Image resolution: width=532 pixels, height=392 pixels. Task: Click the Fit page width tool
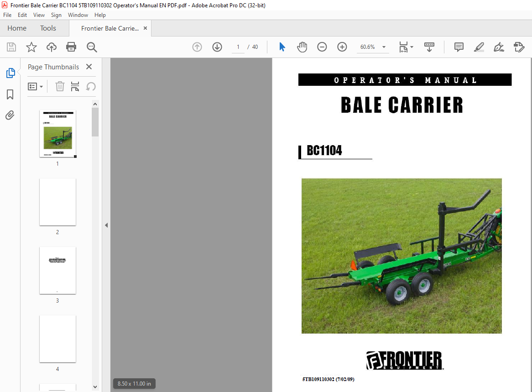point(403,47)
